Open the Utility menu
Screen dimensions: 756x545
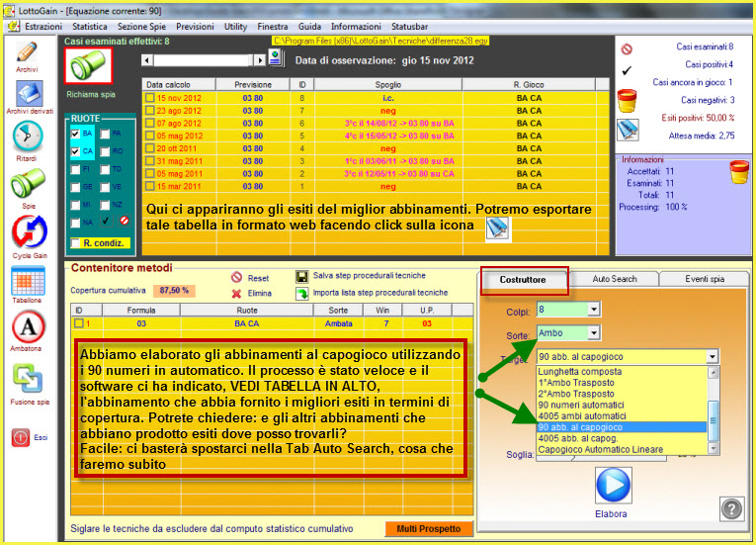coord(235,27)
